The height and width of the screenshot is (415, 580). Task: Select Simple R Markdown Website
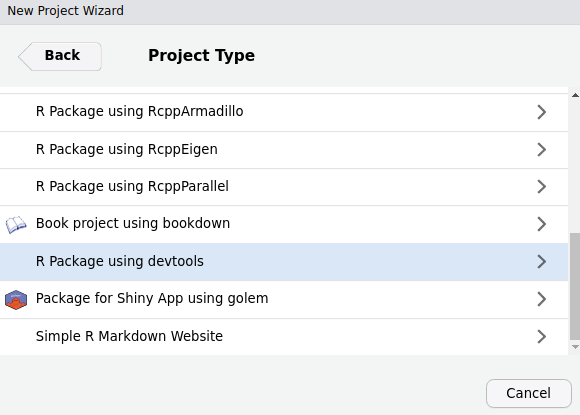point(284,337)
